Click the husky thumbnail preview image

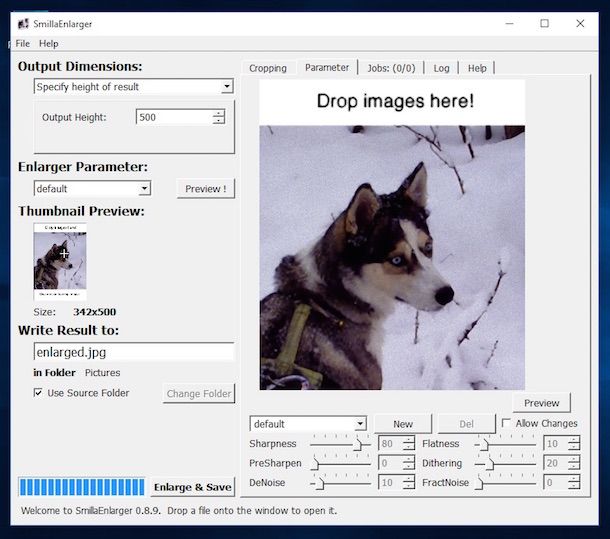coord(60,261)
